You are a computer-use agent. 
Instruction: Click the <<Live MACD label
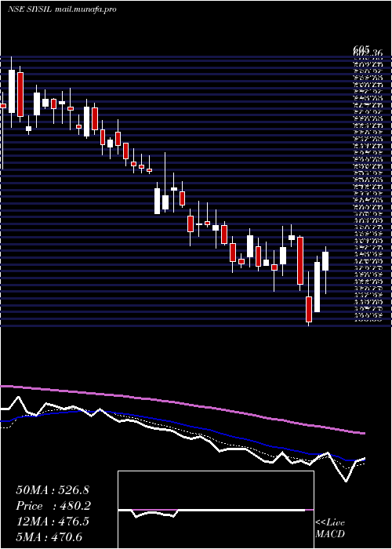tap(330, 528)
